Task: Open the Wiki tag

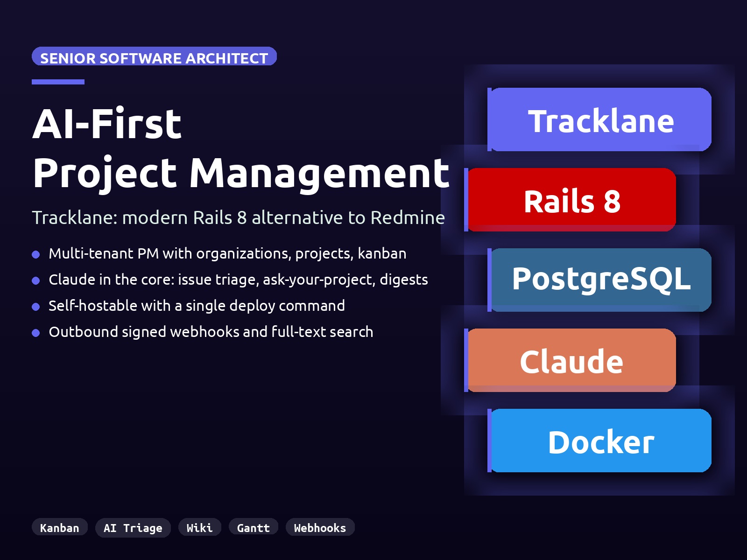Action: (x=199, y=528)
